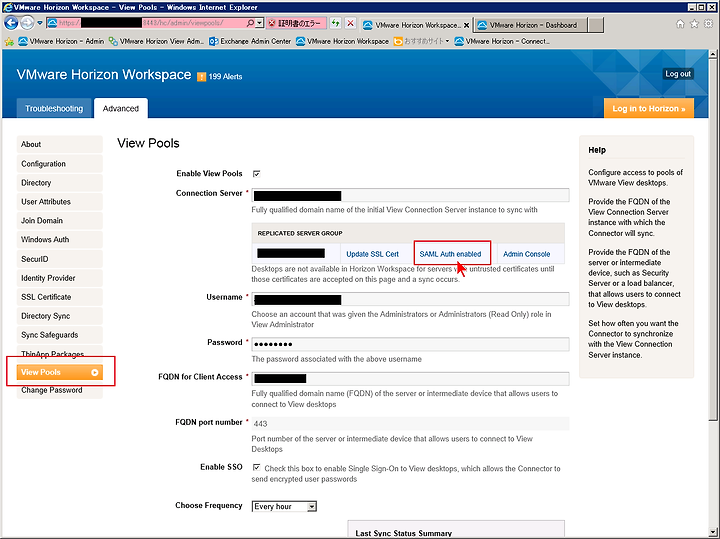
Task: Click the vertical scrollbar thumb
Action: pos(713,239)
